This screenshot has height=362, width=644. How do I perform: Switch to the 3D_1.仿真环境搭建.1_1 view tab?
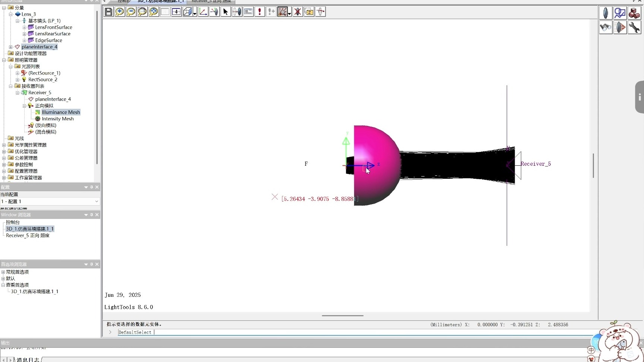161,1
